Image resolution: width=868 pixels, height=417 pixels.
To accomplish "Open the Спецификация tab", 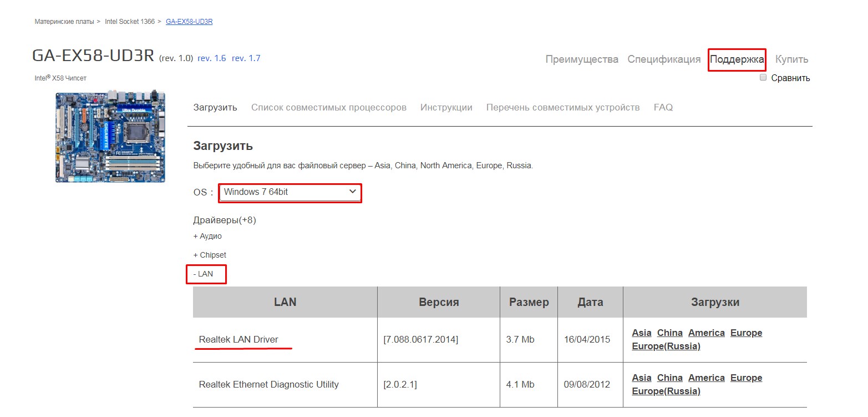I will (x=664, y=59).
